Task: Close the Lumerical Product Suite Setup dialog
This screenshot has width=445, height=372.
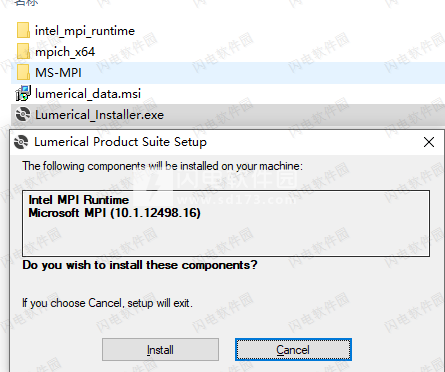Action: coord(429,142)
